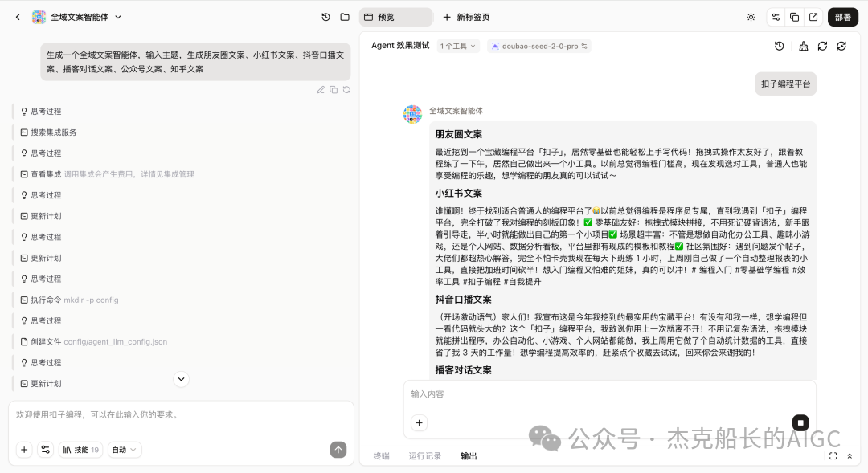The height and width of the screenshot is (473, 868).
Task: Click the 抖音口播文案 heading
Action: 464,300
